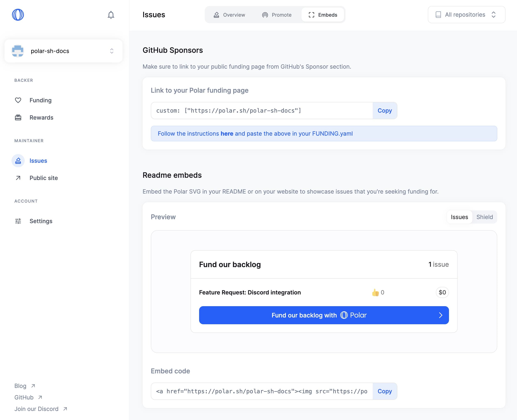Copy the Polar funding page link
This screenshot has height=420, width=517.
click(x=385, y=111)
